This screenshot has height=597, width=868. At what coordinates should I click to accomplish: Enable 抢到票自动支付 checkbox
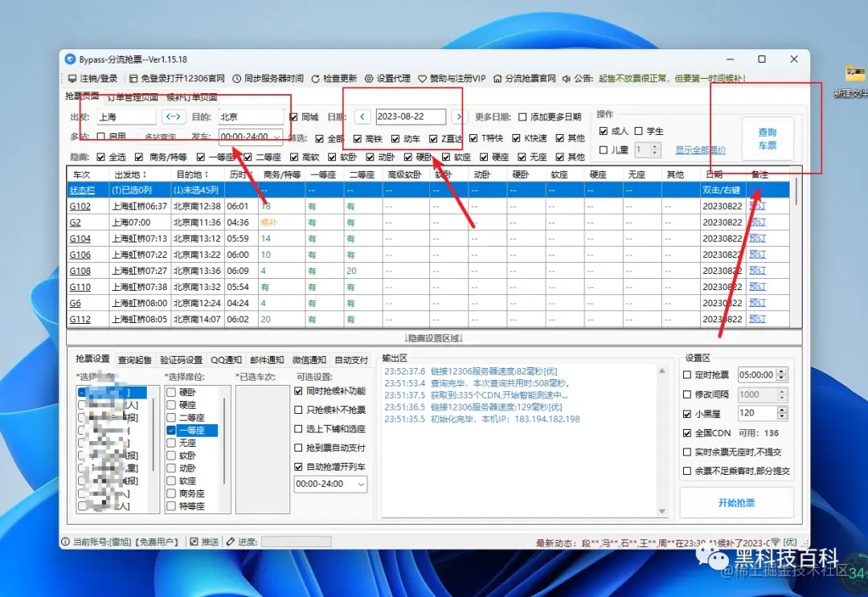(x=298, y=448)
